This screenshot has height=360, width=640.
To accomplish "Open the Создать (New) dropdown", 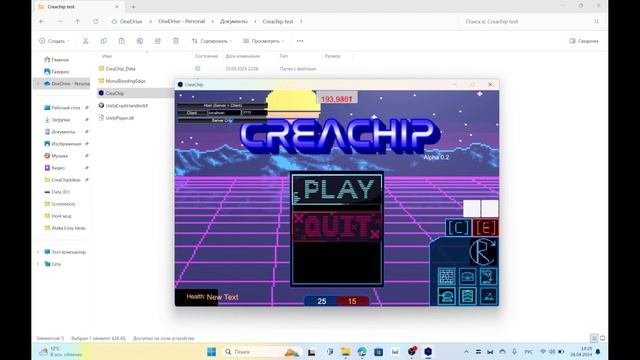I will [x=54, y=41].
